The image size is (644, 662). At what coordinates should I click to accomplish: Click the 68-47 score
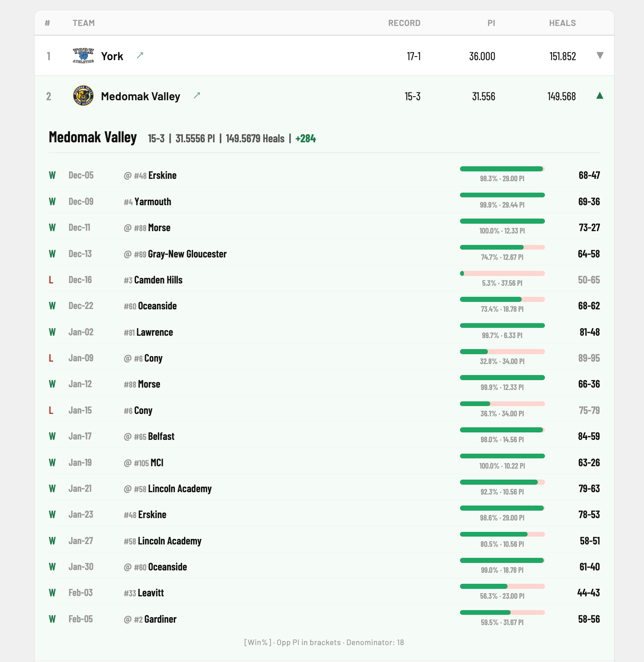coord(589,175)
